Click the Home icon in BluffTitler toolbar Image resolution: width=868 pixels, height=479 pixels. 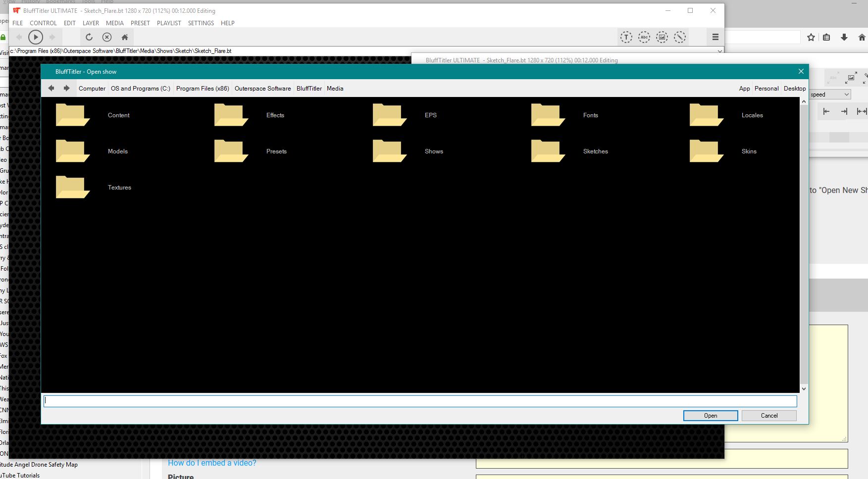coord(125,37)
